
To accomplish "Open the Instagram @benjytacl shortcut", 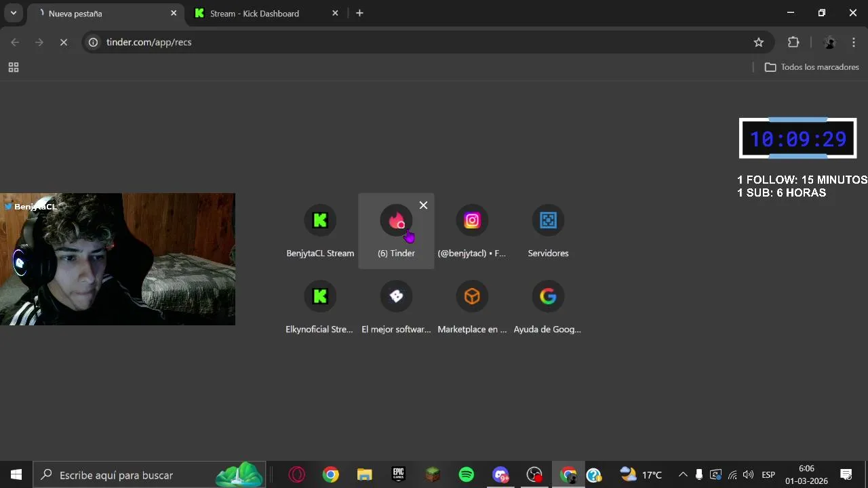I will 472,231.
